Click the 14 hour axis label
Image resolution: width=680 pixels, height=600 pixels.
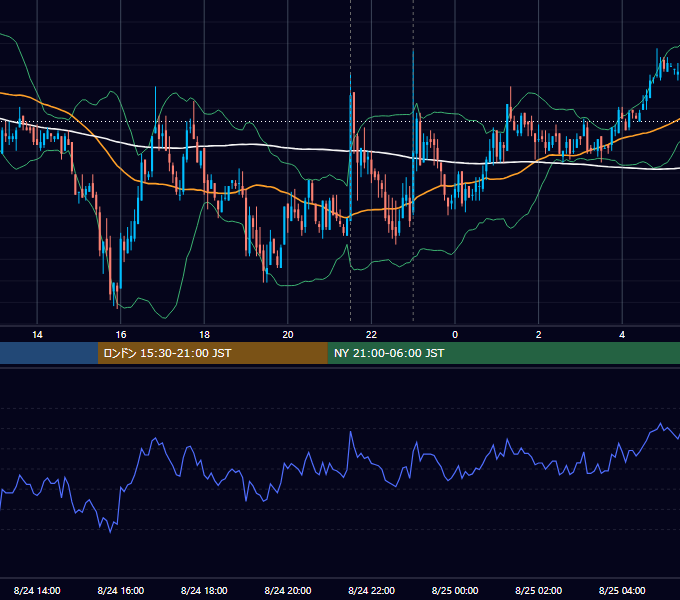click(37, 335)
